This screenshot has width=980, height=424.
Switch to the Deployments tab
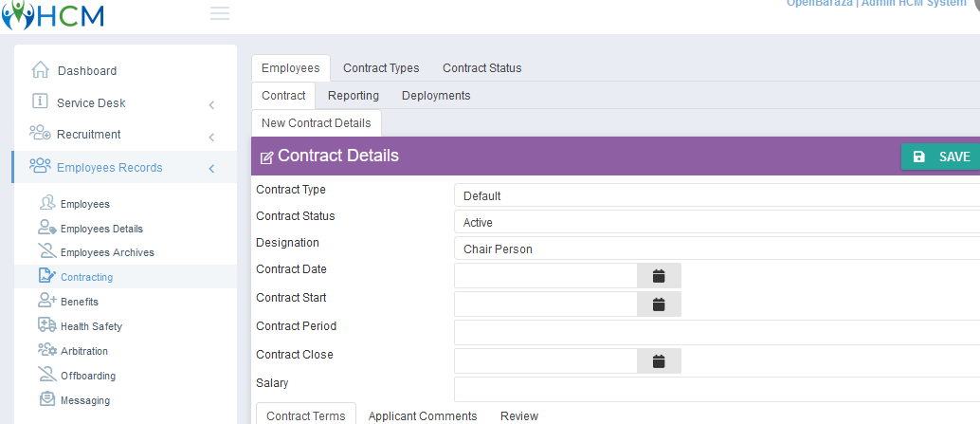[x=436, y=96]
